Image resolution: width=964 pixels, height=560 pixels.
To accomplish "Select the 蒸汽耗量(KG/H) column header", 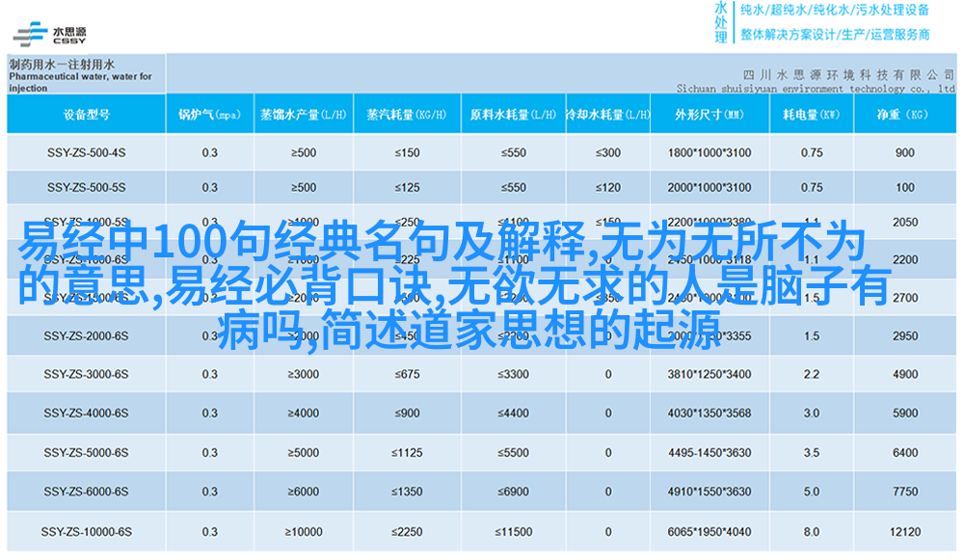I will 406,115.
